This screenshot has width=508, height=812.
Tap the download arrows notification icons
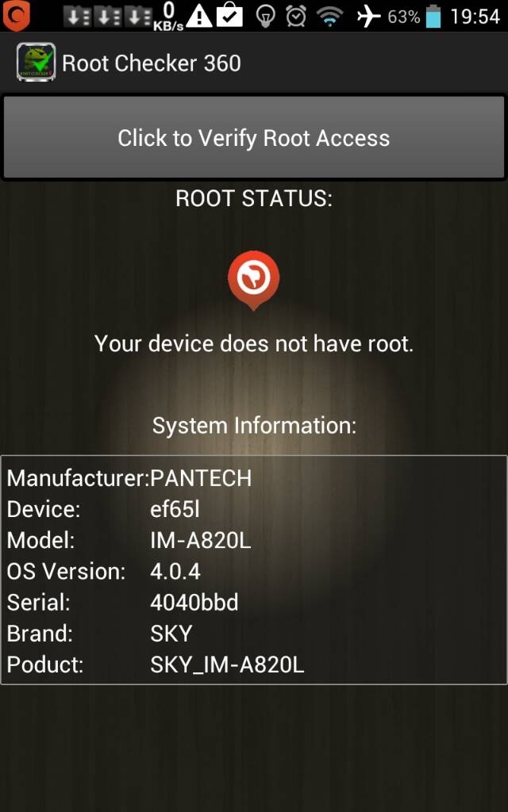(x=108, y=17)
